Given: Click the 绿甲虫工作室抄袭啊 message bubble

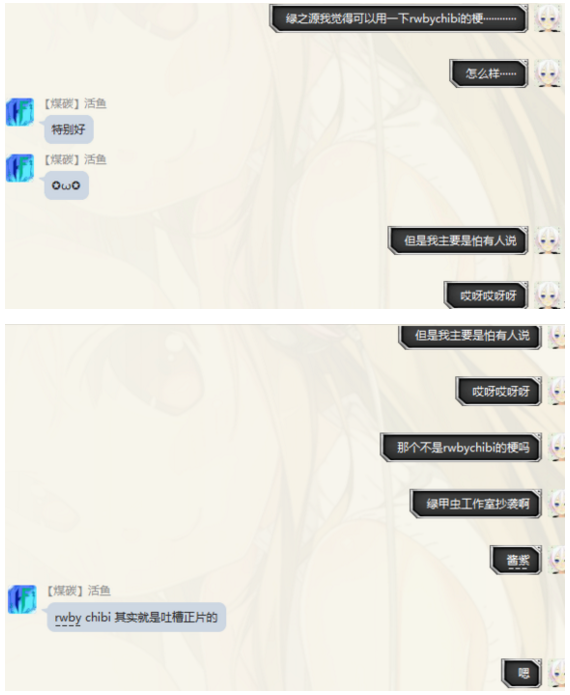Looking at the screenshot, I should coord(476,504).
